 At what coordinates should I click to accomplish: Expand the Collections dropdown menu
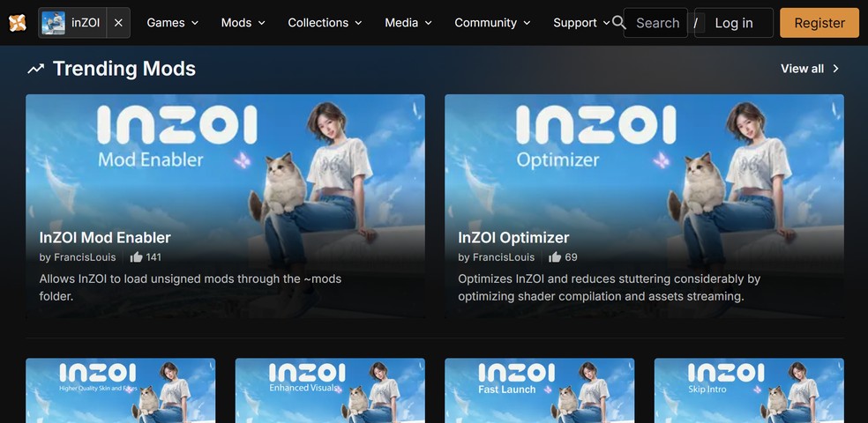point(325,23)
